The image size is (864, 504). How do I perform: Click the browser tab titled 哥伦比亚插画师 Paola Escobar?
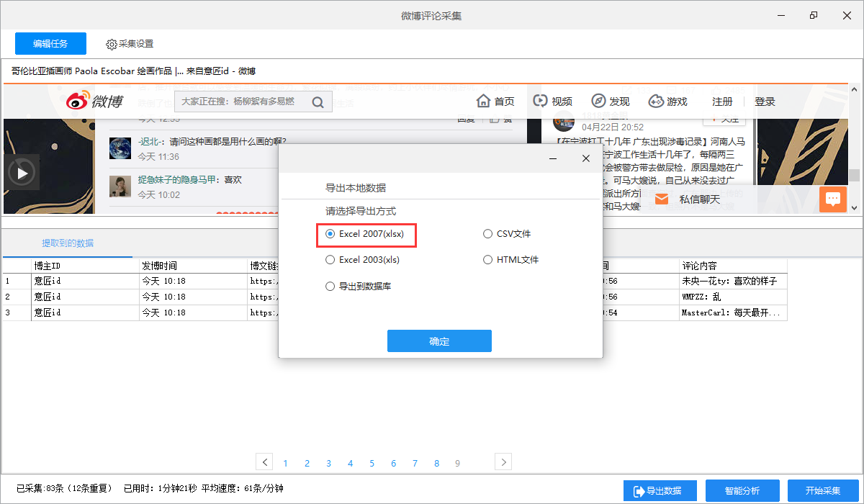pos(133,71)
